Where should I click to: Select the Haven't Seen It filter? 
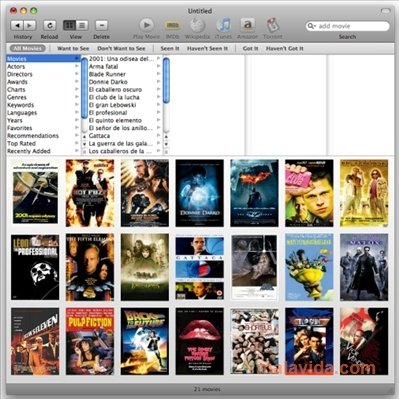207,48
